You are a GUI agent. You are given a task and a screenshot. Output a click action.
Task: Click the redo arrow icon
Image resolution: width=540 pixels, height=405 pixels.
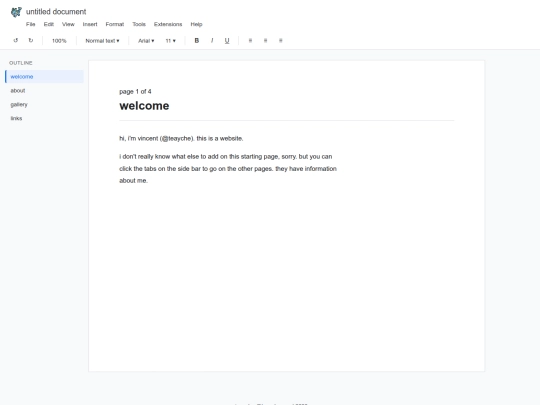[31, 41]
